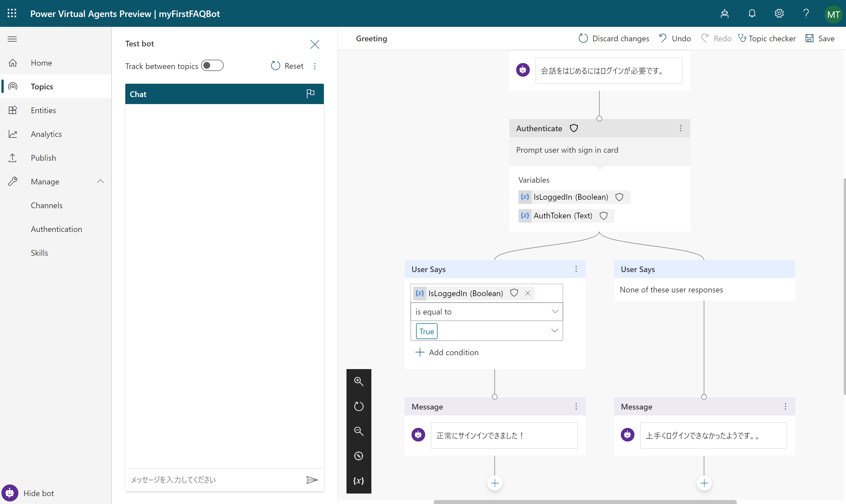Edit the 会話をはじめるには login message
The width and height of the screenshot is (846, 504).
(609, 71)
